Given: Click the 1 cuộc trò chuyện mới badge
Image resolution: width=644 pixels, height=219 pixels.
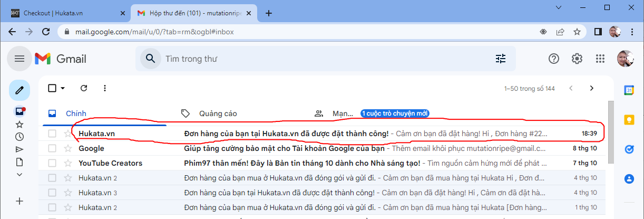Looking at the screenshot, I should [x=395, y=113].
